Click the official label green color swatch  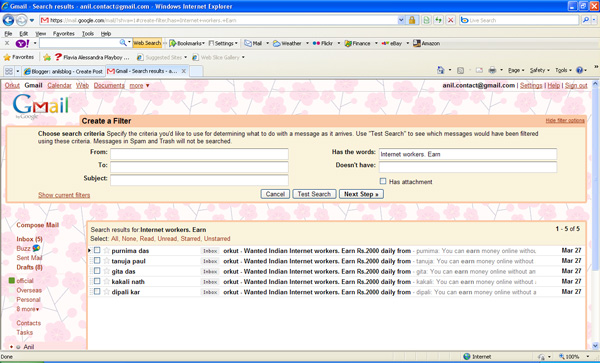click(x=11, y=281)
